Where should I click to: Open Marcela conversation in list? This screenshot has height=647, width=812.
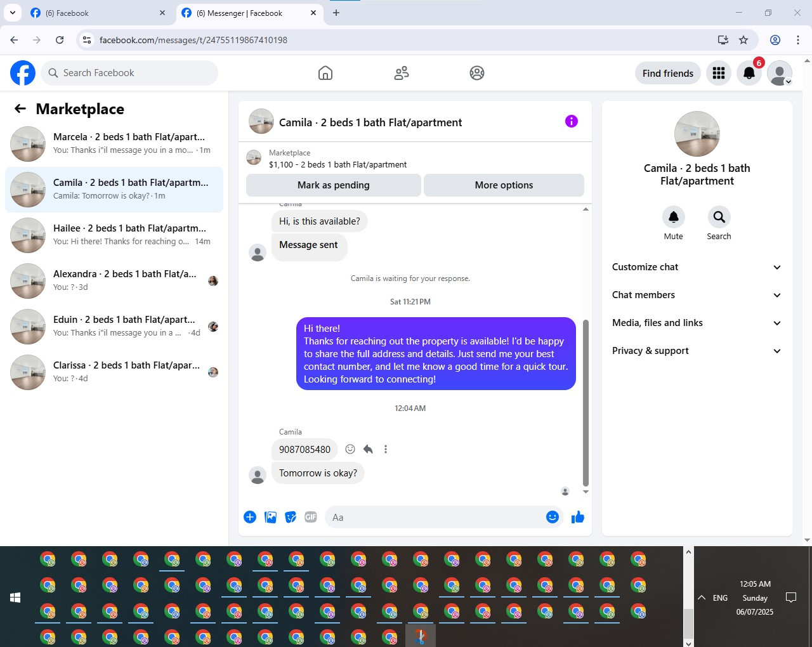pyautogui.click(x=114, y=144)
